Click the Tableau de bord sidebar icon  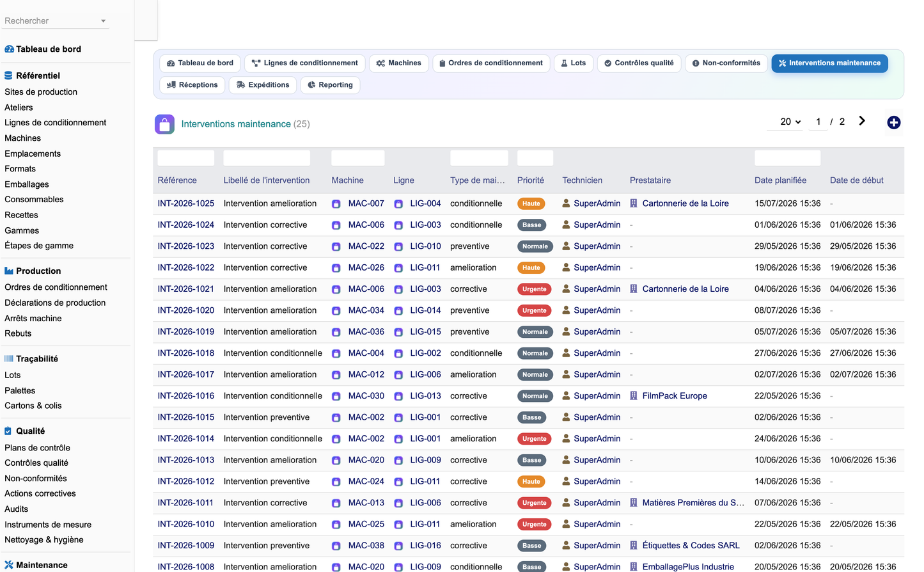9,49
